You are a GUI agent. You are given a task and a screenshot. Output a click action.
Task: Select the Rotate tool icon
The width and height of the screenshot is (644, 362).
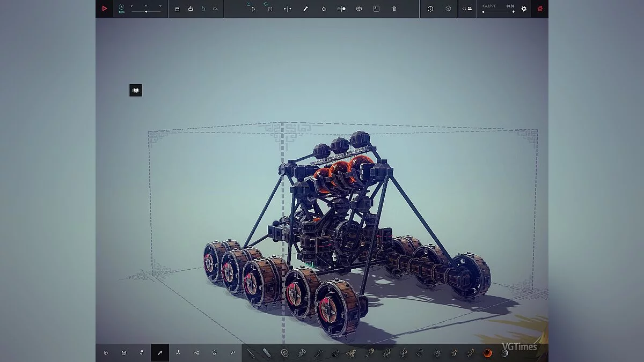pos(270,9)
